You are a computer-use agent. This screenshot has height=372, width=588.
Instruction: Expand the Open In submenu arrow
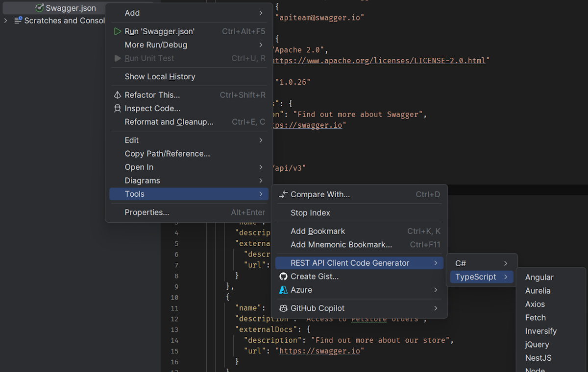261,167
